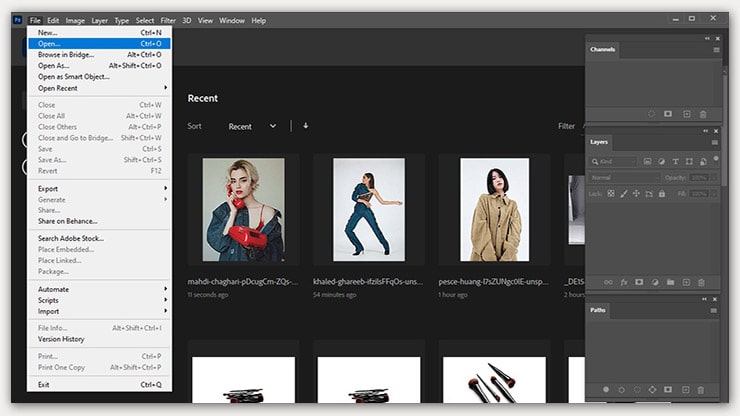The width and height of the screenshot is (740, 416).
Task: Delete channel using Channels trash icon
Action: pyautogui.click(x=702, y=114)
